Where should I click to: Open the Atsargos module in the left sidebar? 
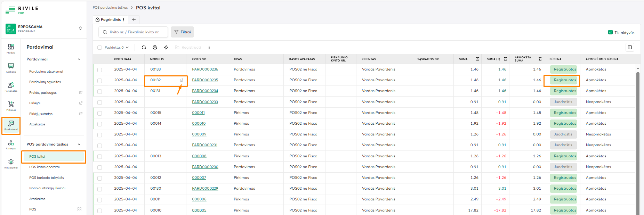[11, 144]
